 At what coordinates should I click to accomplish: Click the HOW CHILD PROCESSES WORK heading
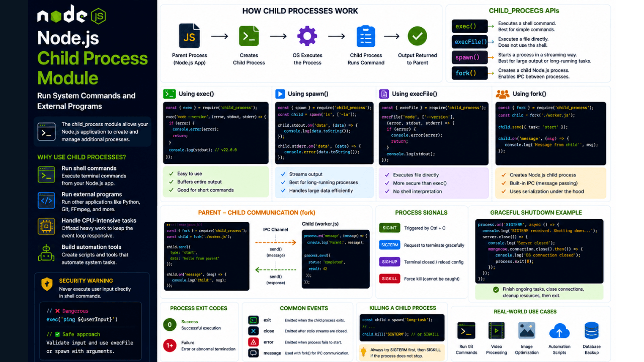pyautogui.click(x=300, y=11)
